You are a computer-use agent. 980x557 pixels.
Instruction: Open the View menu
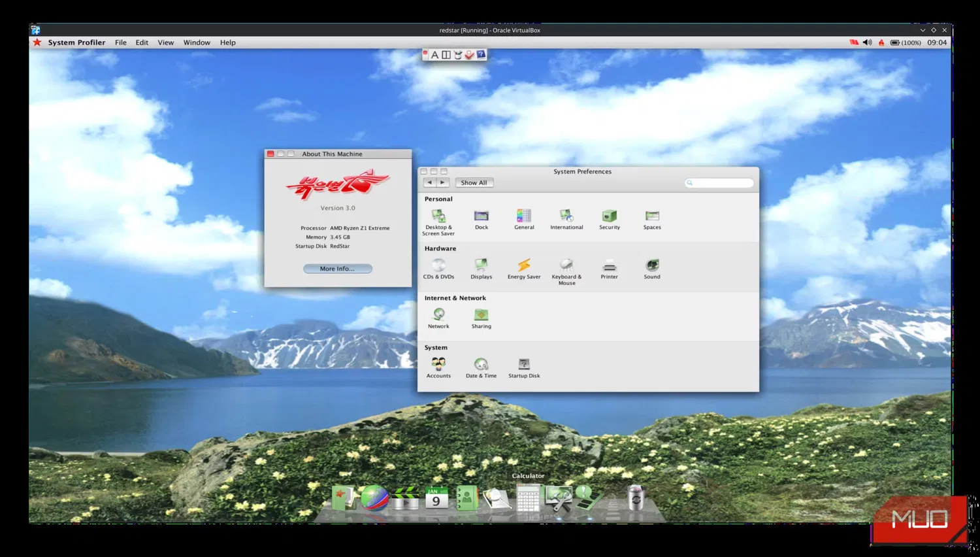click(x=166, y=42)
